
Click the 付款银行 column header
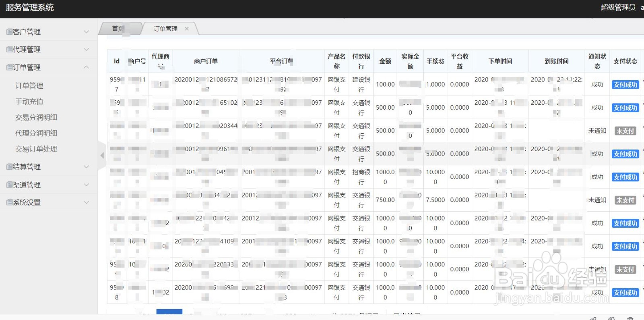click(361, 61)
